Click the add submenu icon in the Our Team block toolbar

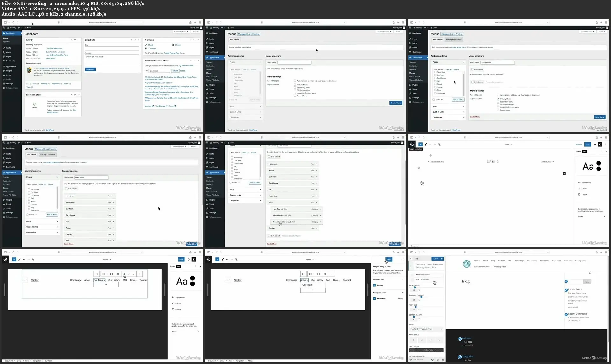pyautogui.click(x=103, y=274)
